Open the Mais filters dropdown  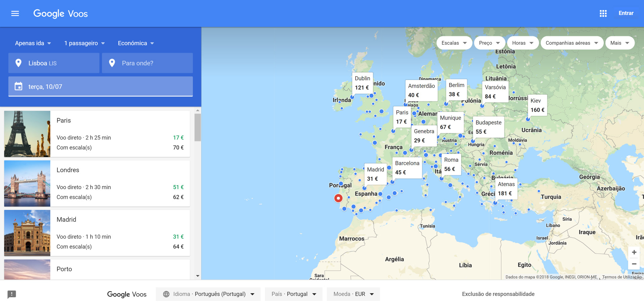click(620, 43)
